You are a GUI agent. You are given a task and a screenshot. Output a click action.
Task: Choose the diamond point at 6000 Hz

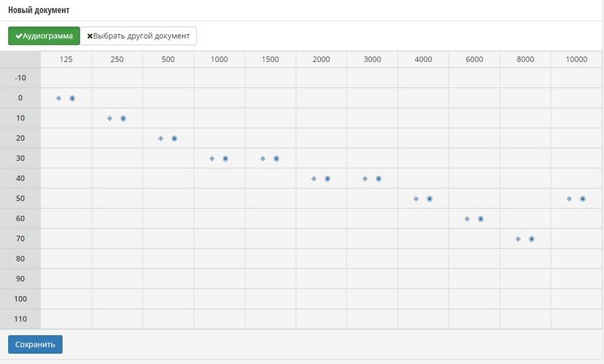pyautogui.click(x=467, y=219)
